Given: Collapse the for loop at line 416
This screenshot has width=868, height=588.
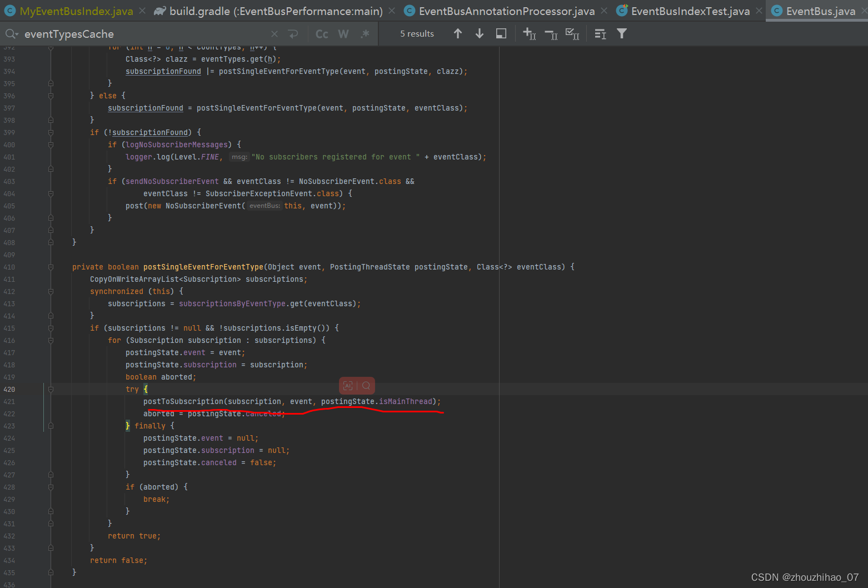Looking at the screenshot, I should [x=51, y=340].
